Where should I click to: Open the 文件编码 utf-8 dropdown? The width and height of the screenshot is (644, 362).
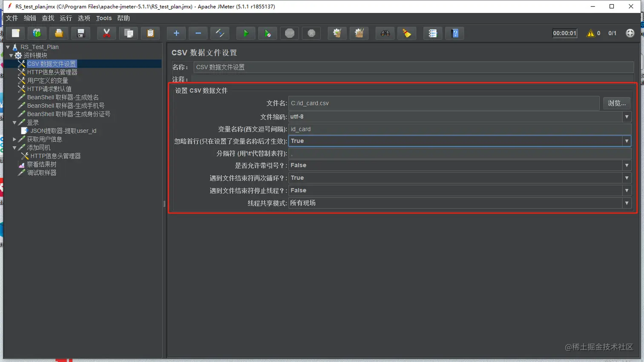(460, 117)
